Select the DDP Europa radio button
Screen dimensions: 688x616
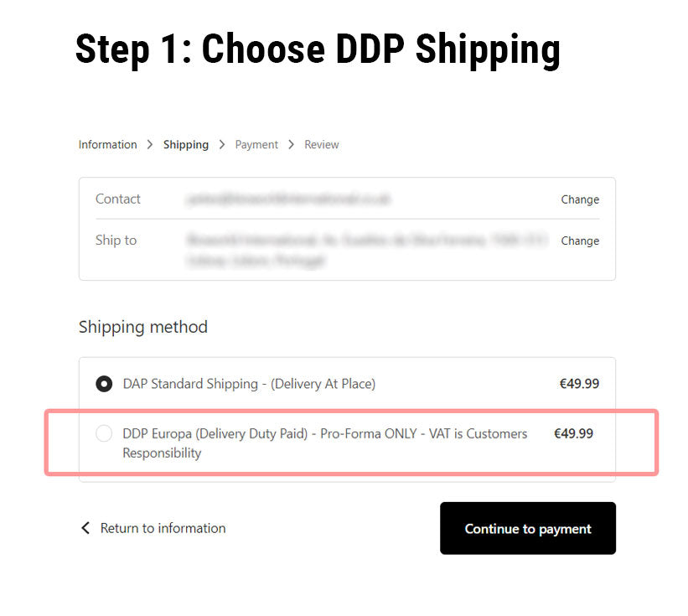click(104, 433)
